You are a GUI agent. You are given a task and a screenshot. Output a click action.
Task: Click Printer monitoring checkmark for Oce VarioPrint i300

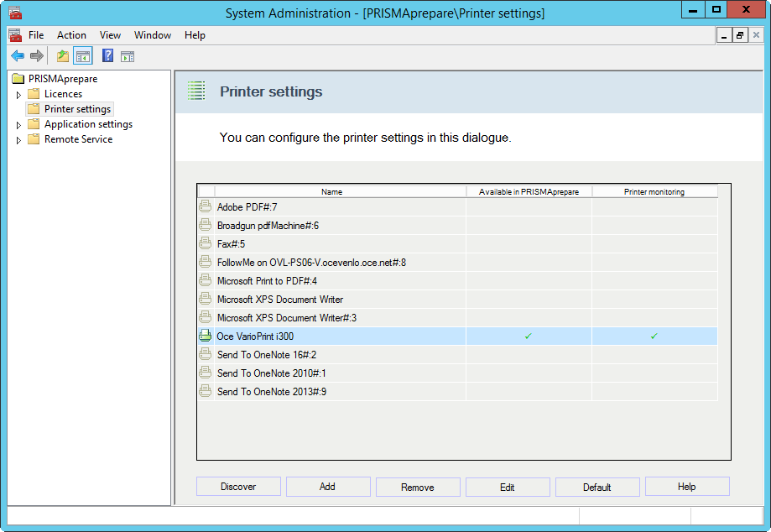tap(654, 336)
